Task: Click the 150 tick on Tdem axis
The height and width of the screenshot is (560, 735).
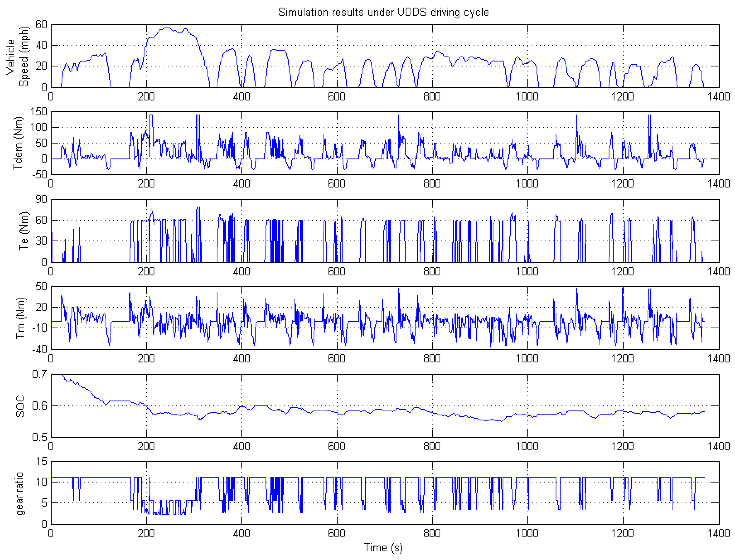Action: tap(38, 112)
